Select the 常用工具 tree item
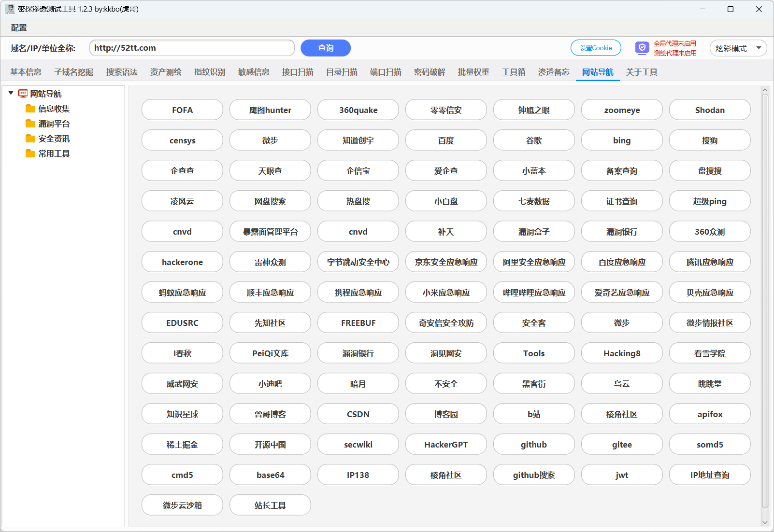 tap(54, 154)
